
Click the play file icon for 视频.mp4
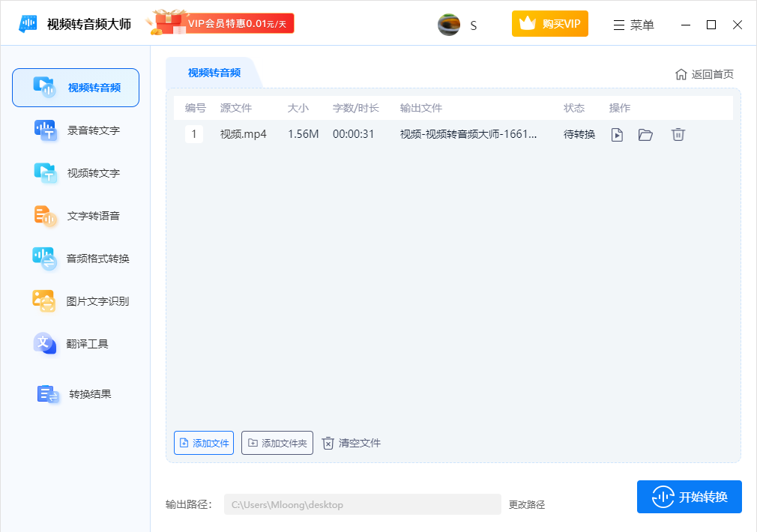coord(617,135)
